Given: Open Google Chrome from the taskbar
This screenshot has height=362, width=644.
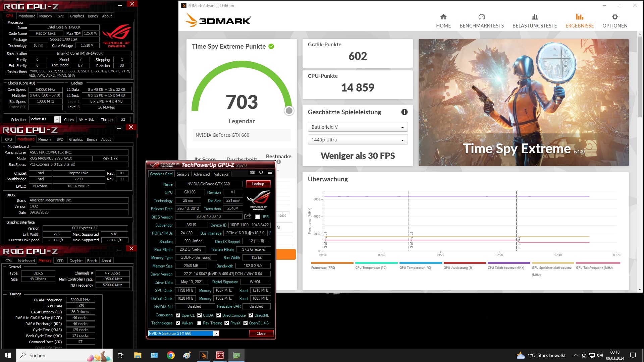Looking at the screenshot, I should (x=170, y=355).
